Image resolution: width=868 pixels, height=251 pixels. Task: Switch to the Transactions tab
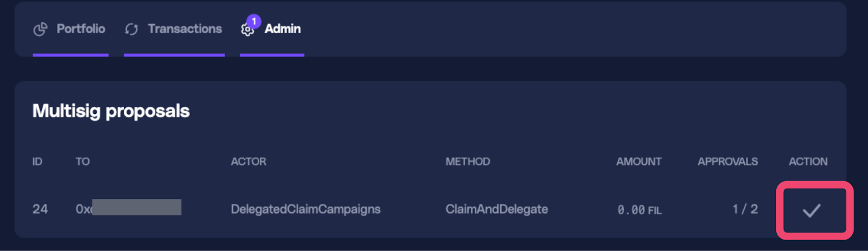coord(184,29)
